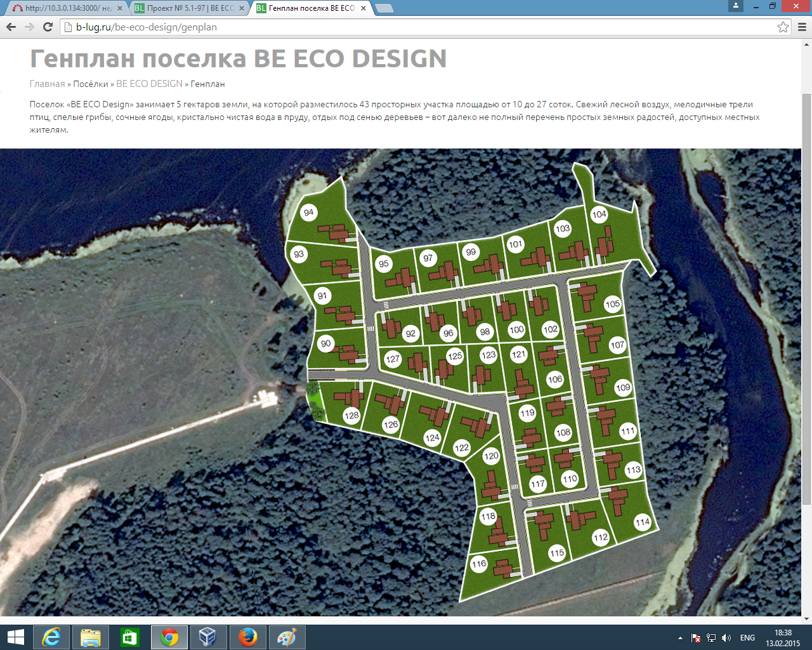Select plot number 94 on the map
The image size is (812, 650).
[x=308, y=213]
